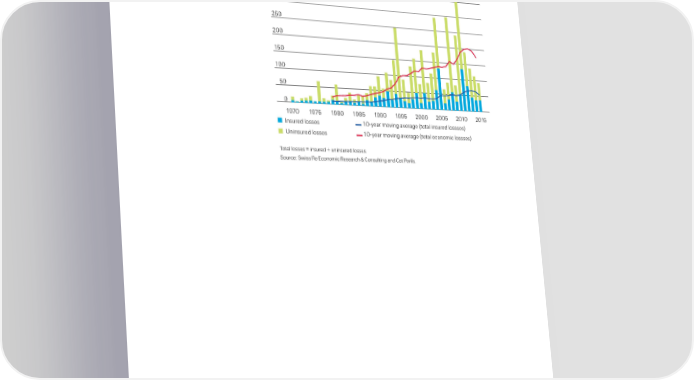Click the 2000 x-axis year label
Screen dimensions: 694x380
(422, 117)
